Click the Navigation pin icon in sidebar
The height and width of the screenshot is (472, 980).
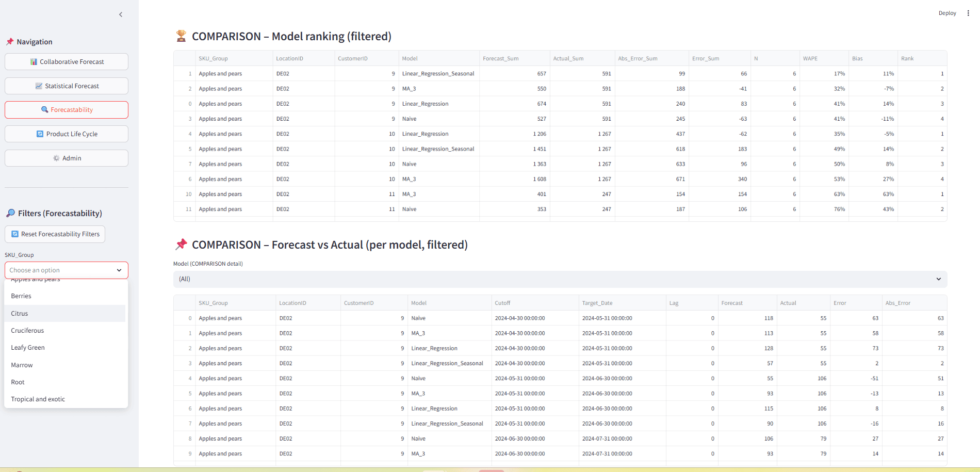click(9, 41)
